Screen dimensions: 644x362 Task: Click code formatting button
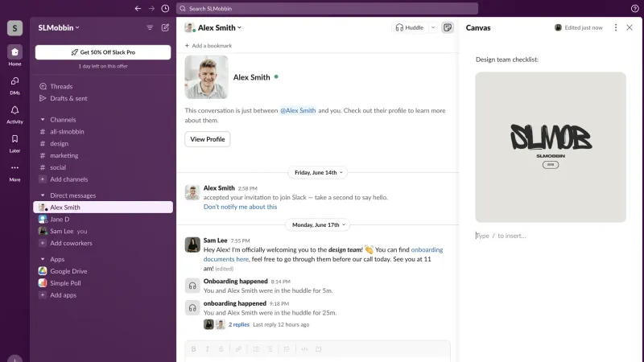point(304,349)
